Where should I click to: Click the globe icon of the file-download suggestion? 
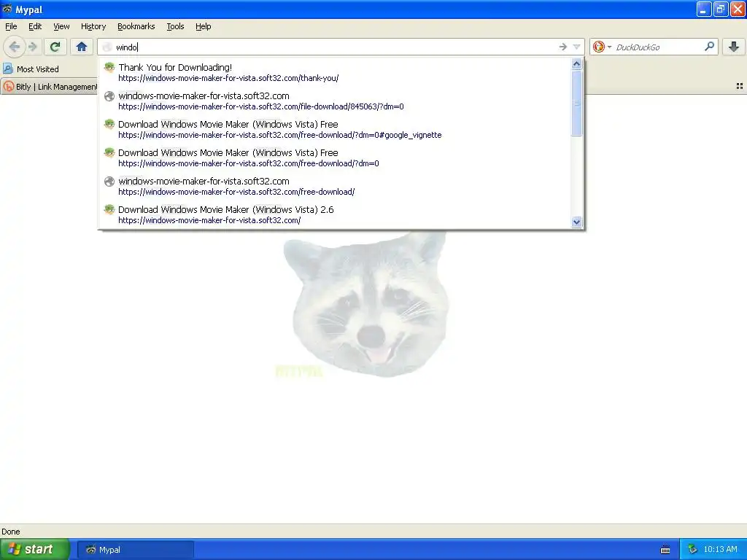click(x=109, y=96)
